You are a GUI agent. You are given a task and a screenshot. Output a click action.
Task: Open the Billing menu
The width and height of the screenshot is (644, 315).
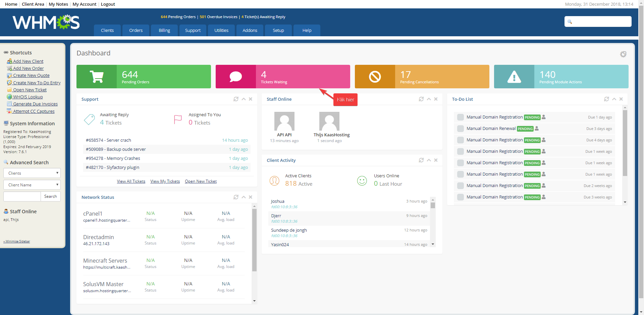164,30
